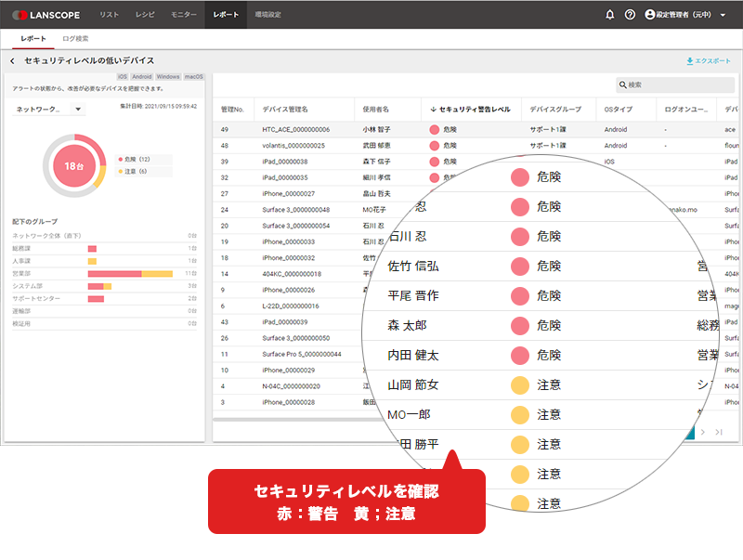
Task: Toggle the Android filter chip
Action: tap(141, 77)
